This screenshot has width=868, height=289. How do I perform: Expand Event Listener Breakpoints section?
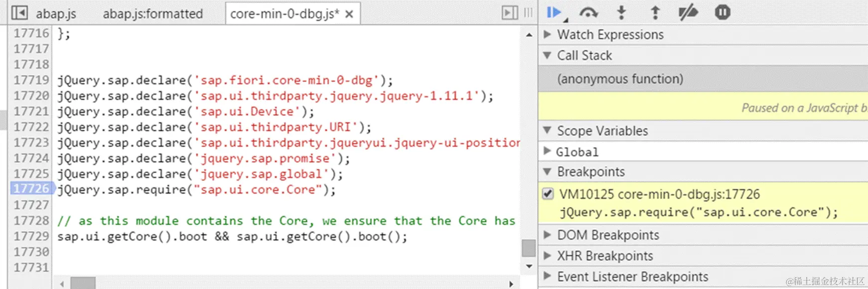tap(547, 277)
